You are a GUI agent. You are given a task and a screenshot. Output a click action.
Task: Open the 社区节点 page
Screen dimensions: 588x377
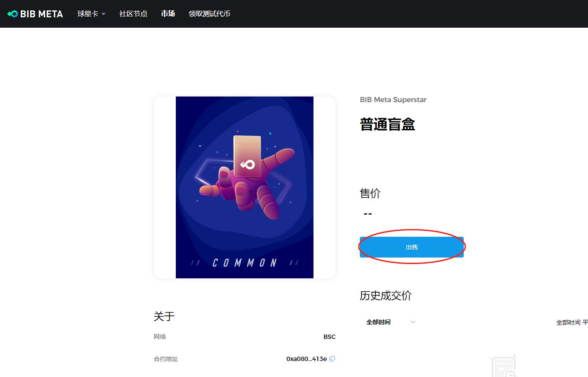point(133,14)
